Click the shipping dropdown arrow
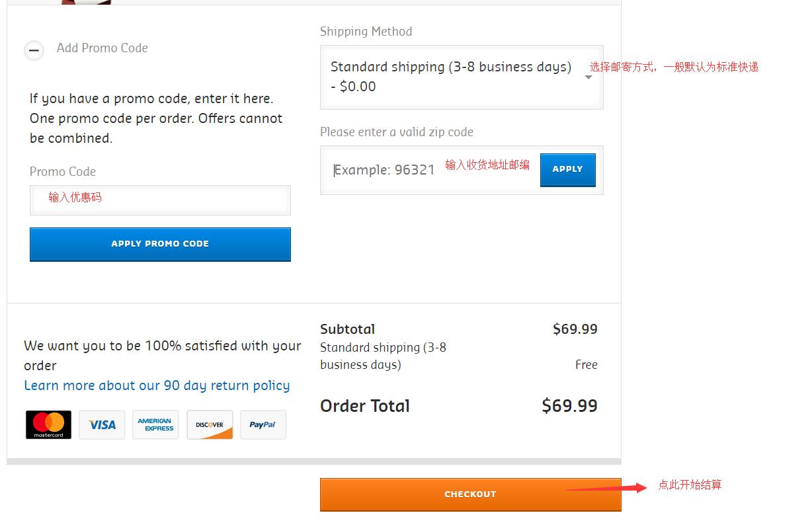 (589, 77)
